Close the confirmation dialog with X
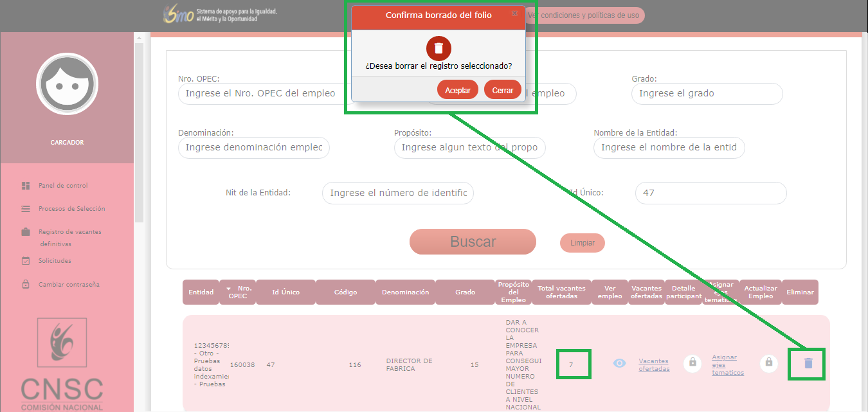The image size is (868, 412). 514,13
